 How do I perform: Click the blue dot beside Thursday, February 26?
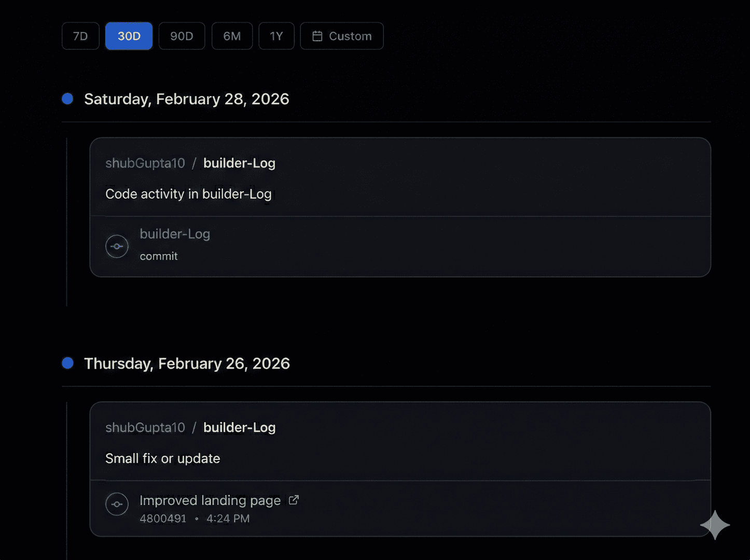pos(67,362)
